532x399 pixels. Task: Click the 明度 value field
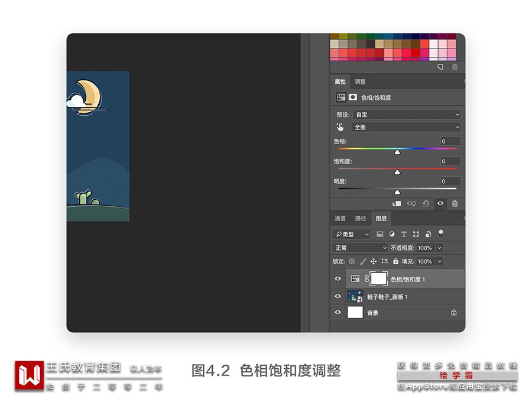pos(450,181)
